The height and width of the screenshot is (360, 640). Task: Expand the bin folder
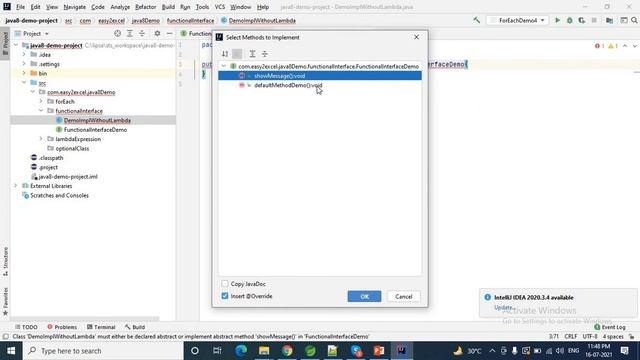(24, 73)
